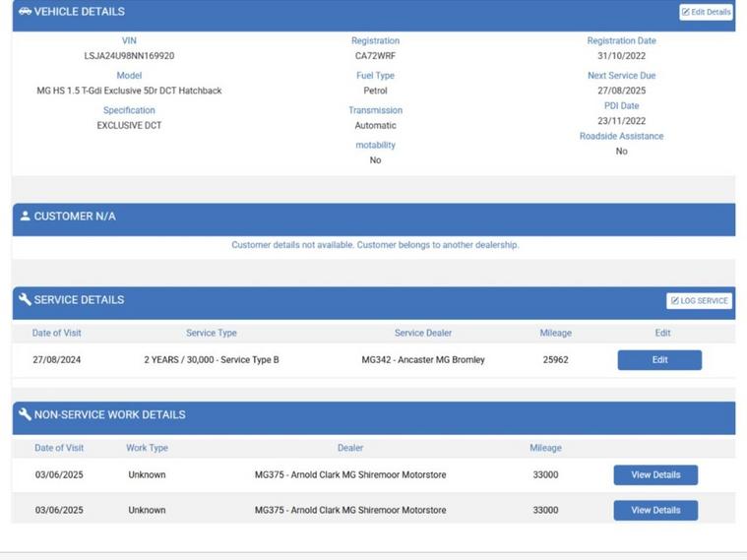Click the person icon beside Customer N/A
Viewport: 747px width, 560px height.
tap(25, 216)
